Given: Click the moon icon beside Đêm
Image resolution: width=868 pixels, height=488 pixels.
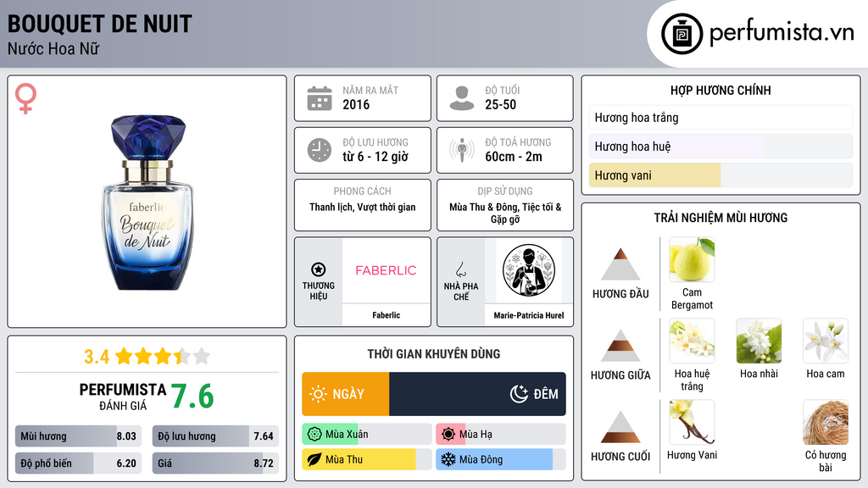Looking at the screenshot, I should pyautogui.click(x=519, y=394).
